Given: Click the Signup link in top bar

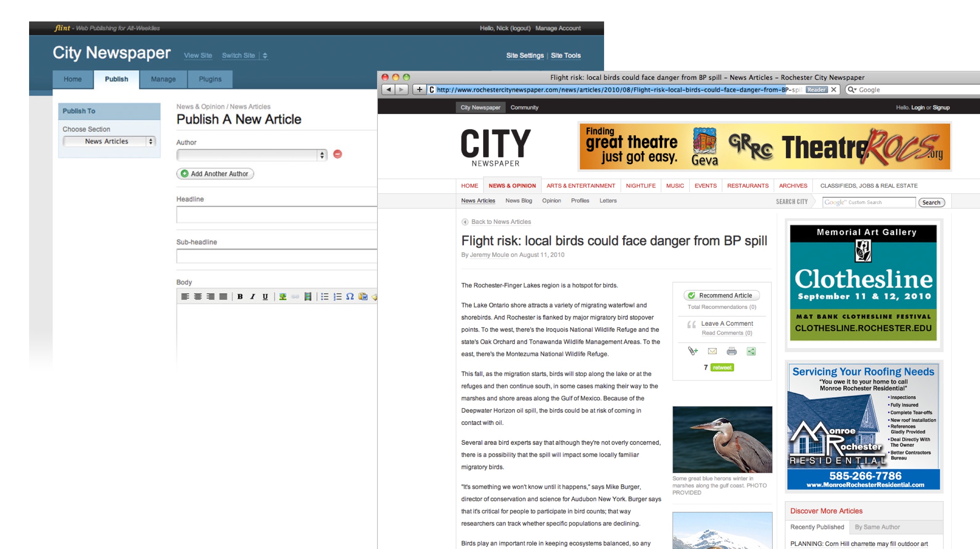Looking at the screenshot, I should click(941, 108).
